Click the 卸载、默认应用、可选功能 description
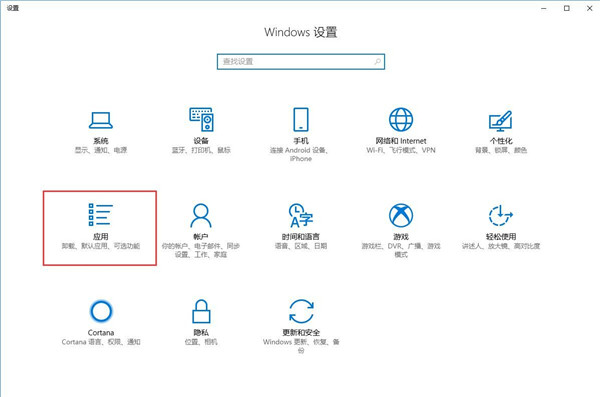 tap(101, 246)
